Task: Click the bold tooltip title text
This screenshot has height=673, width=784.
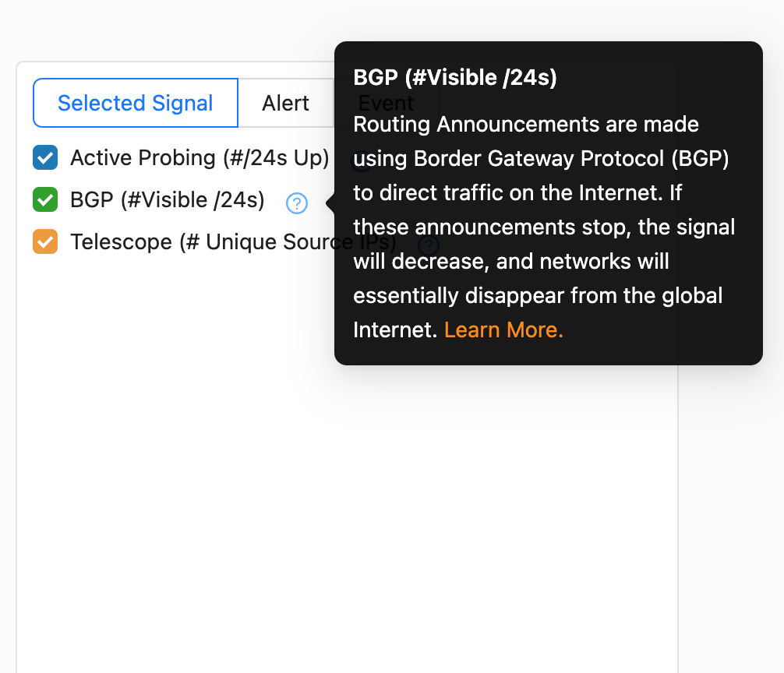Action: (455, 78)
